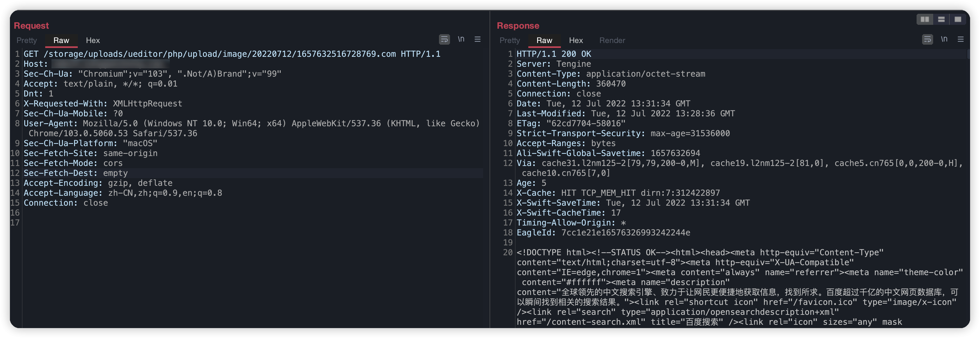980x338 pixels.
Task: Toggle word wrap in Response panel
Action: 927,39
